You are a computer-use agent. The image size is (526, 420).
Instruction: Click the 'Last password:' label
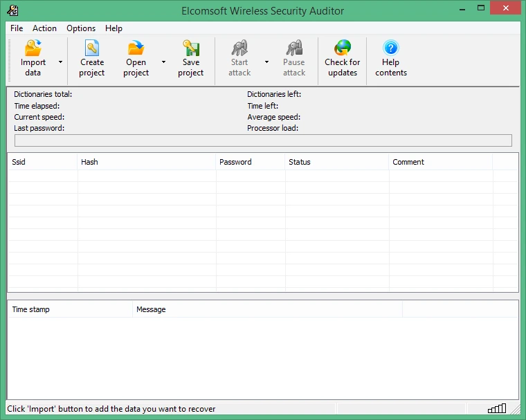coord(39,128)
